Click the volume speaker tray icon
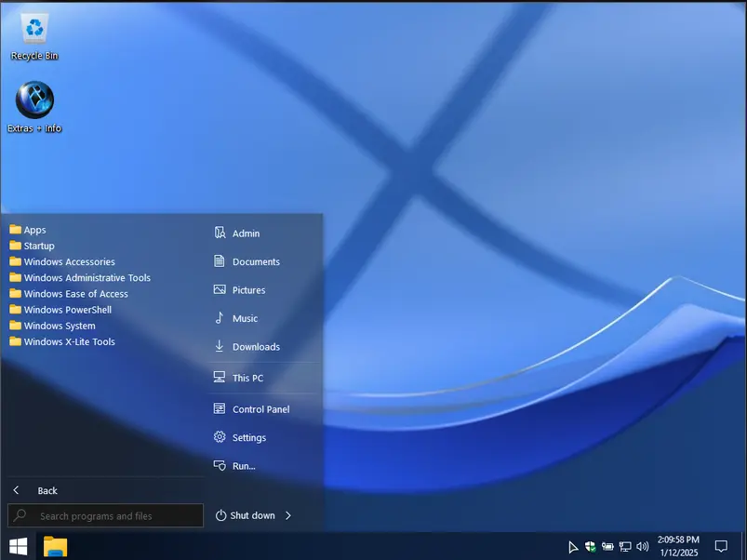The height and width of the screenshot is (560, 747). [x=642, y=547]
